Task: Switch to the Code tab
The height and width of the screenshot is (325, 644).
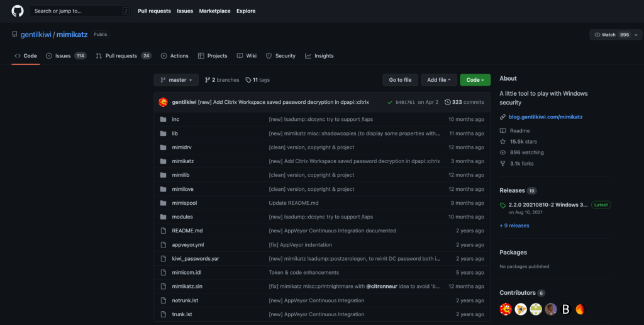Action: pos(25,56)
